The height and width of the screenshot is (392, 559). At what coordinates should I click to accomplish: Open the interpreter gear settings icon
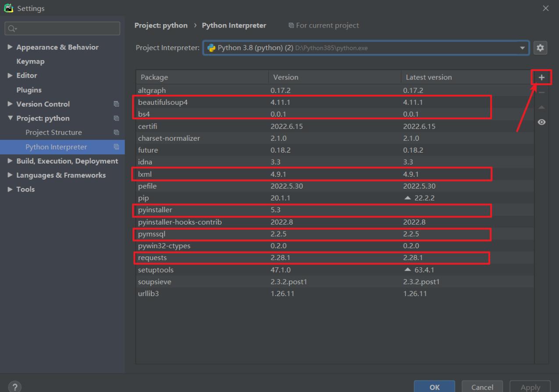click(540, 48)
